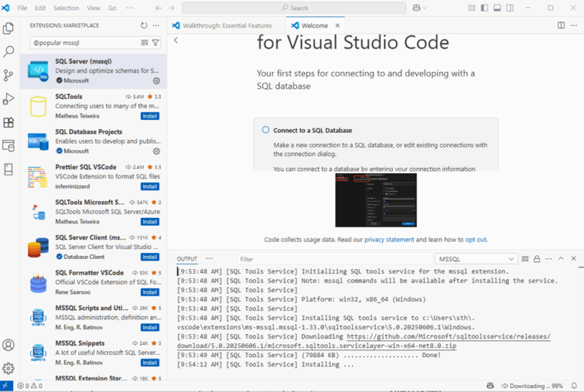The width and height of the screenshot is (584, 392).
Task: Install the SQLTools extension
Action: click(x=150, y=116)
